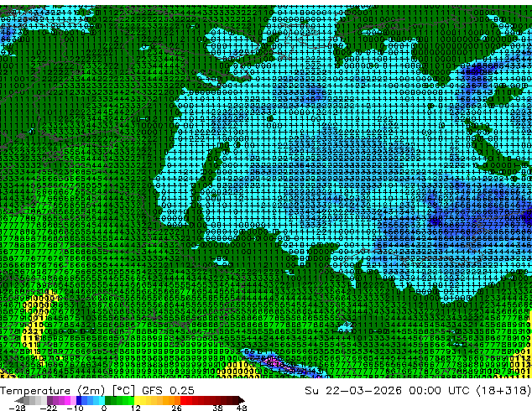Click the '38' legend value
The height and width of the screenshot is (411, 532).
(218, 408)
